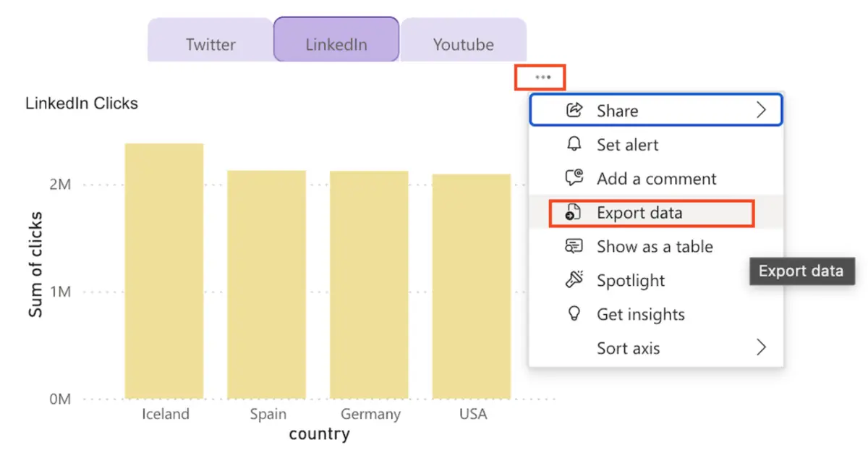
Task: Click the Export data file icon
Action: point(574,212)
